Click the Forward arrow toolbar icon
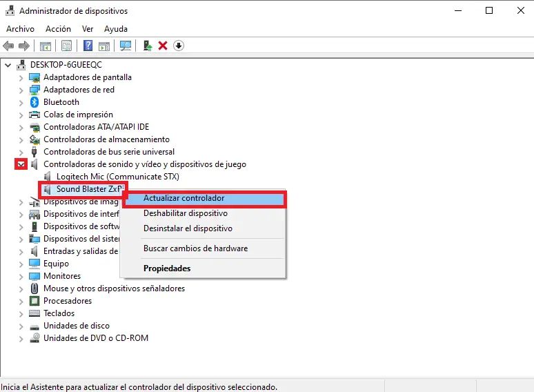This screenshot has height=392, width=534. click(x=24, y=46)
